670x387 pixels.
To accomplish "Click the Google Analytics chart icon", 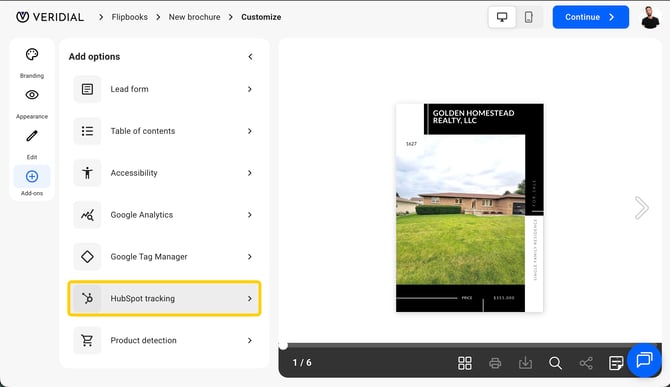I will (x=87, y=215).
